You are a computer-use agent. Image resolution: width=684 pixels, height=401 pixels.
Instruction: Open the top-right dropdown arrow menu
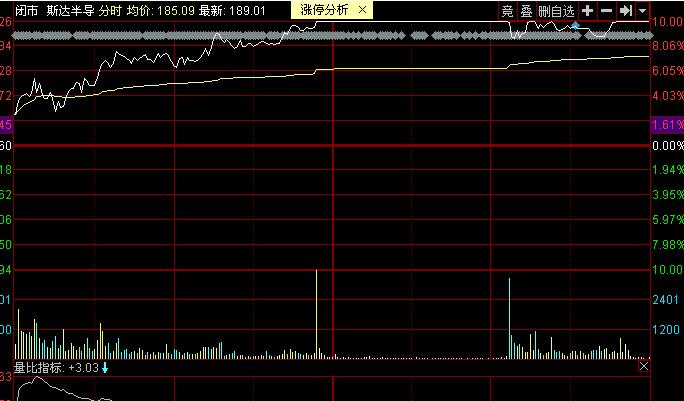pos(643,11)
